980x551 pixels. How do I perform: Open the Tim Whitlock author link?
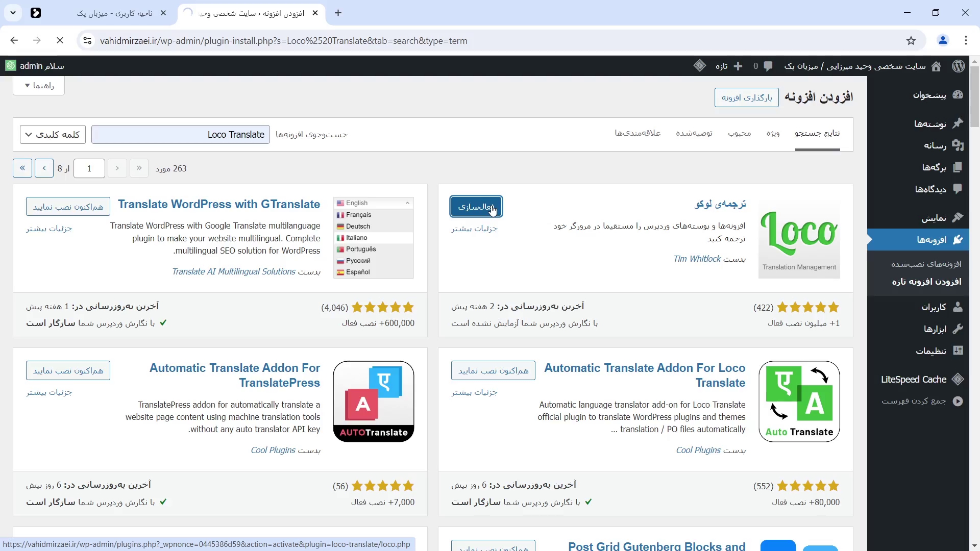(x=697, y=259)
